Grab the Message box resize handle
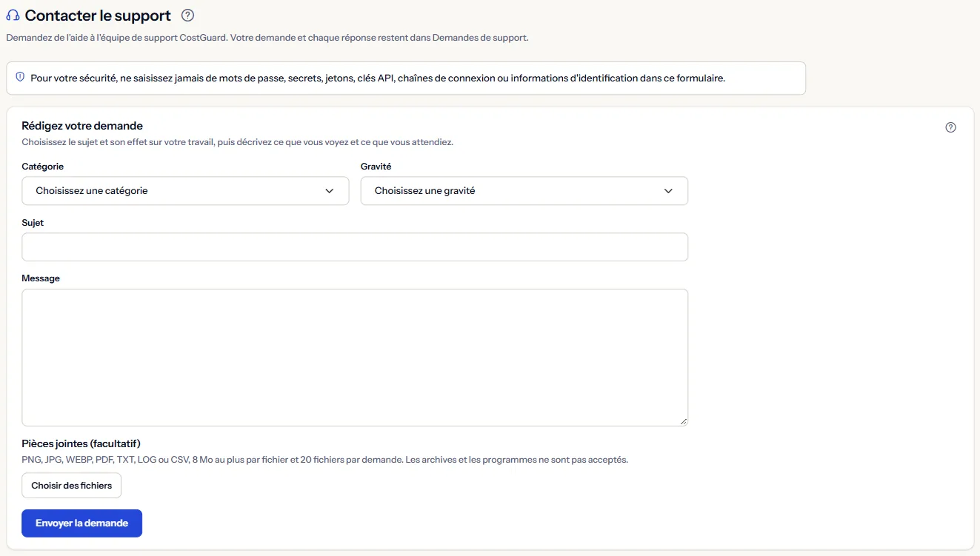 click(683, 421)
